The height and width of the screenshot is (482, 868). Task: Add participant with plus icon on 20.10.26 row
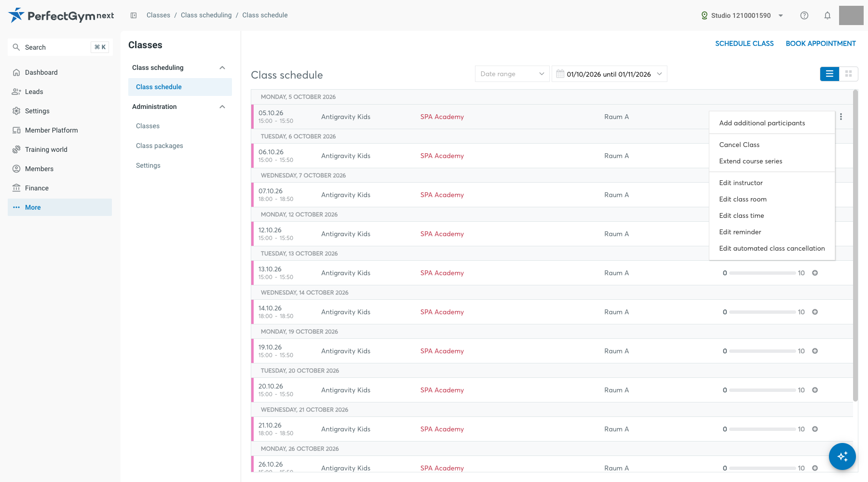pos(815,390)
